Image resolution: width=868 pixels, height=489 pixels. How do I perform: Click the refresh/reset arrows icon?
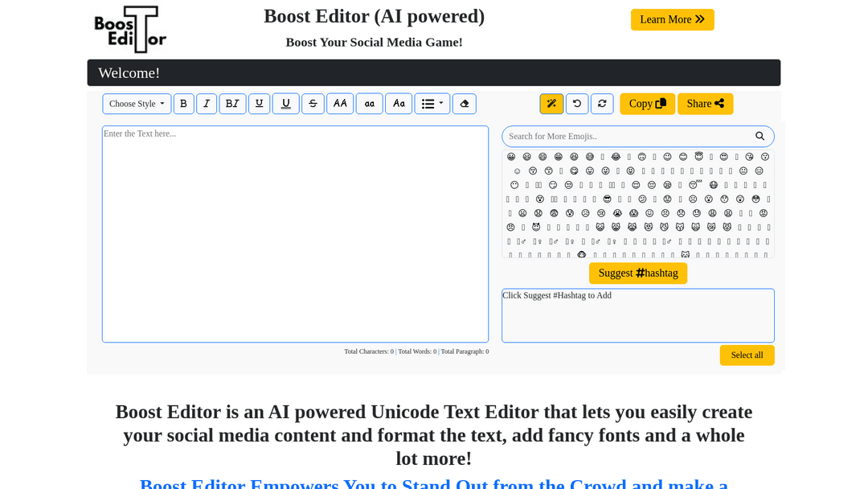(x=602, y=104)
